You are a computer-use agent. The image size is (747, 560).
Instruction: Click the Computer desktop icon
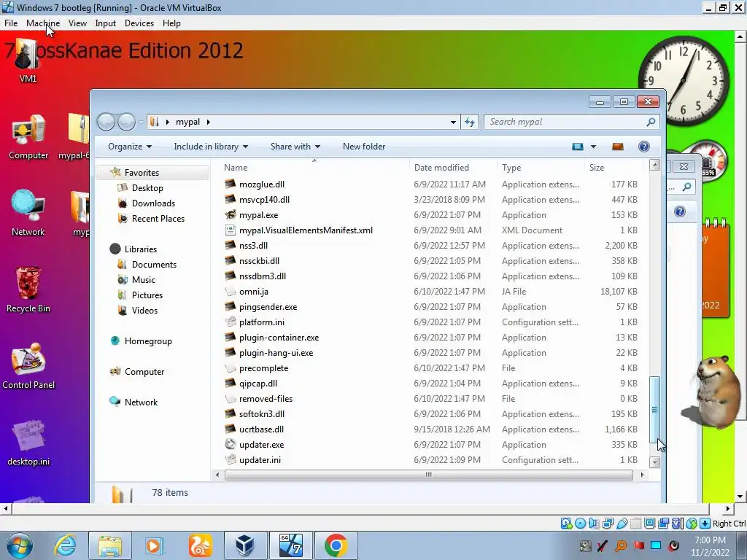[28, 137]
